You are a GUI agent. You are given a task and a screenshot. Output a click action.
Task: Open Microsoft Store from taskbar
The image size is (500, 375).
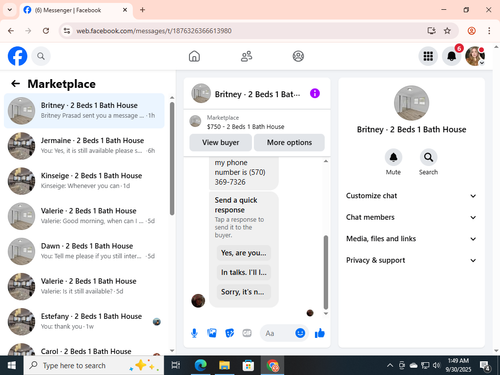pyautogui.click(x=248, y=365)
